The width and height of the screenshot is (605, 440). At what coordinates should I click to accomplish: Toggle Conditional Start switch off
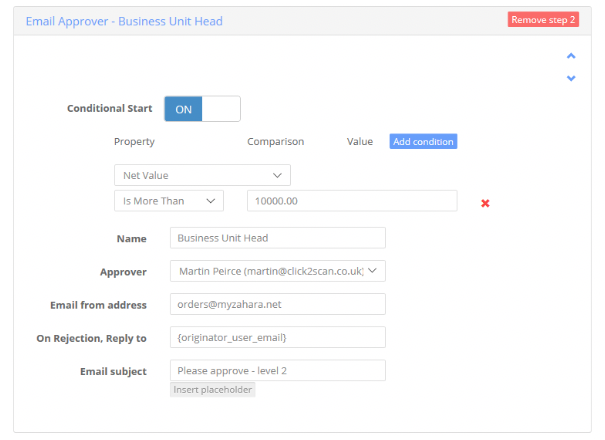pyautogui.click(x=203, y=109)
